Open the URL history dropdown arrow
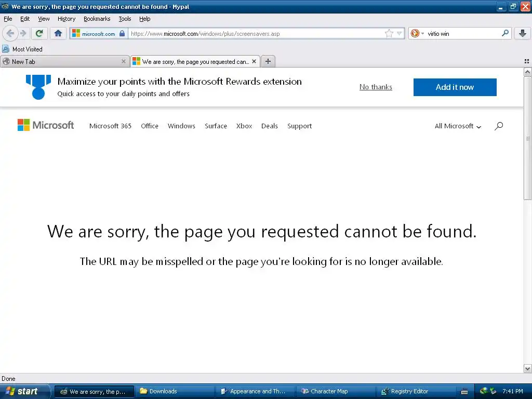Viewport: 532px width, 399px height. tap(400, 33)
